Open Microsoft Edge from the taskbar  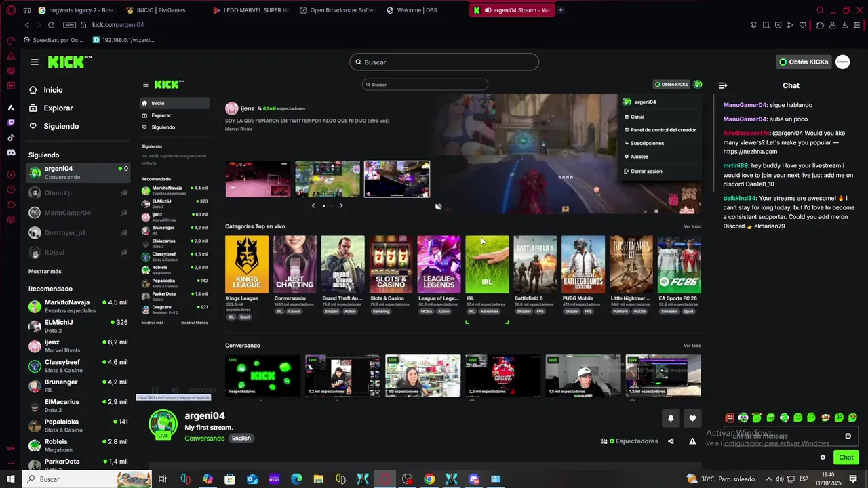[296, 479]
